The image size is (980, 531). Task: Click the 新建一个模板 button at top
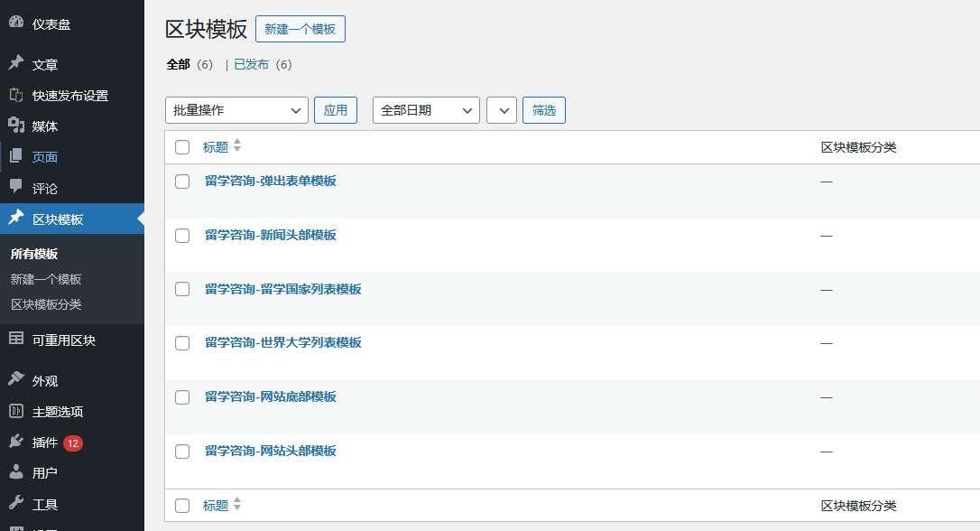300,28
